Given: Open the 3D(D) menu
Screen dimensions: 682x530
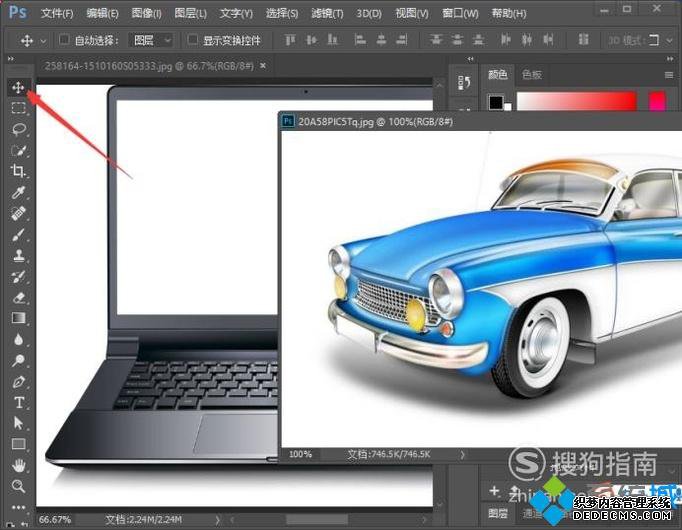Looking at the screenshot, I should pos(369,13).
